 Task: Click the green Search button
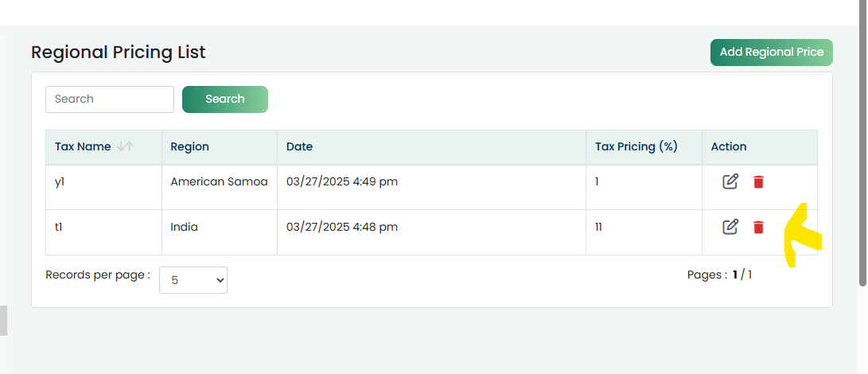224,99
